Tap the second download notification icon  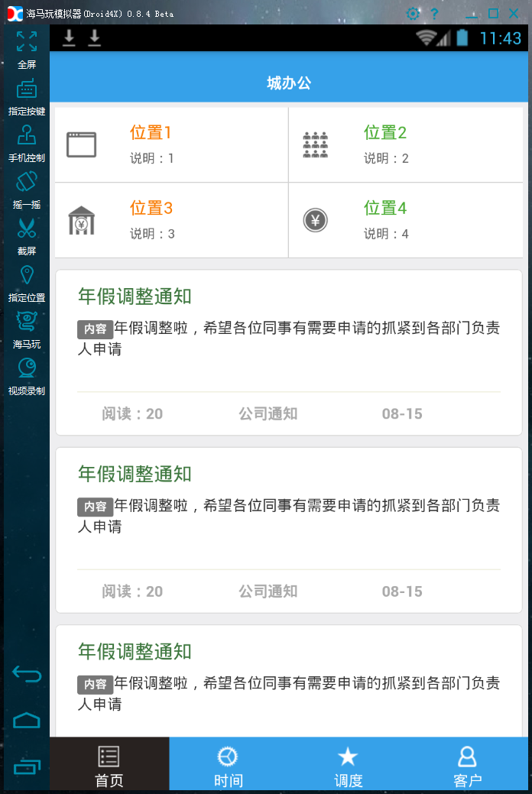tap(94, 38)
